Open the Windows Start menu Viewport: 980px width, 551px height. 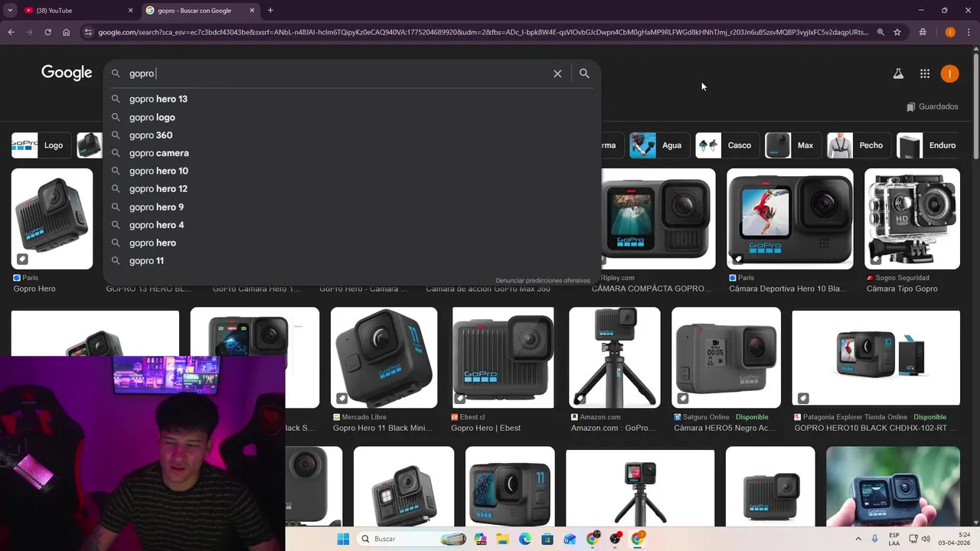click(343, 539)
